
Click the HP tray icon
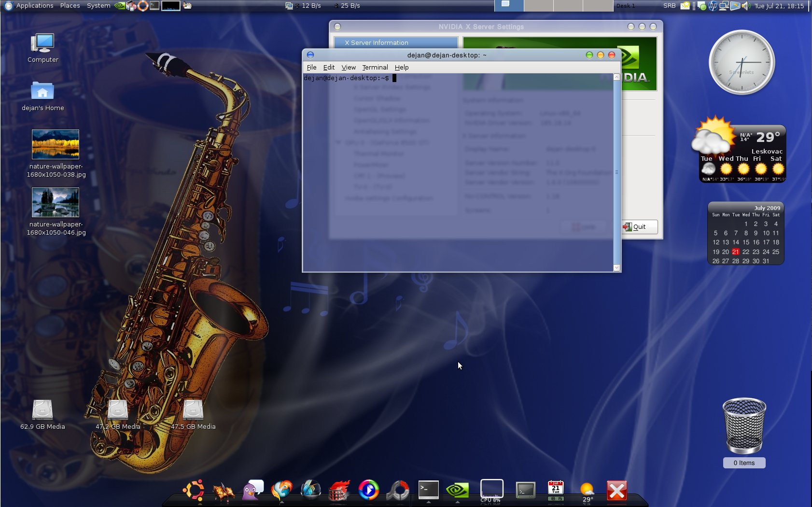(713, 6)
